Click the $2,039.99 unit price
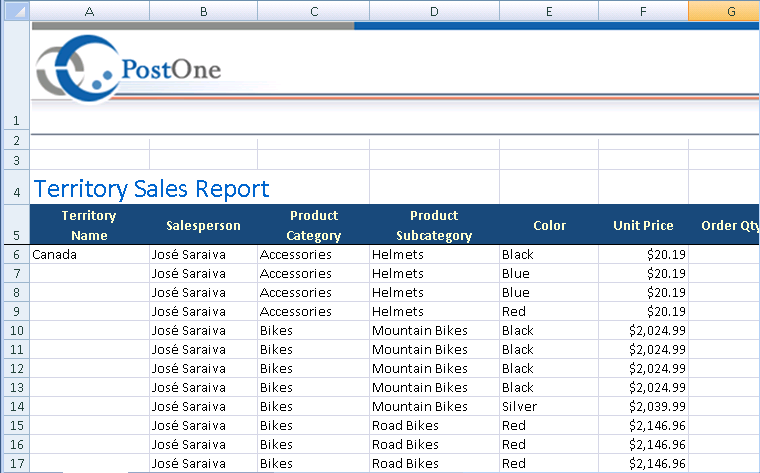Viewport: 760px width, 473px height. coord(643,407)
